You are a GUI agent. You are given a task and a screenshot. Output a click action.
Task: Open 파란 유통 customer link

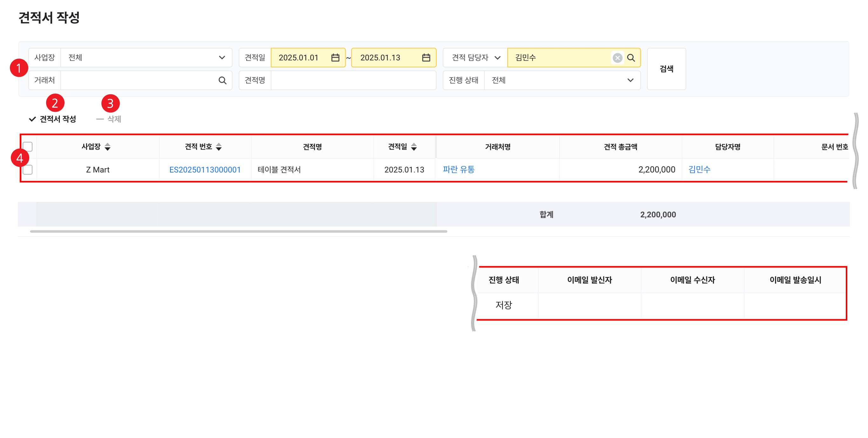[x=458, y=170]
